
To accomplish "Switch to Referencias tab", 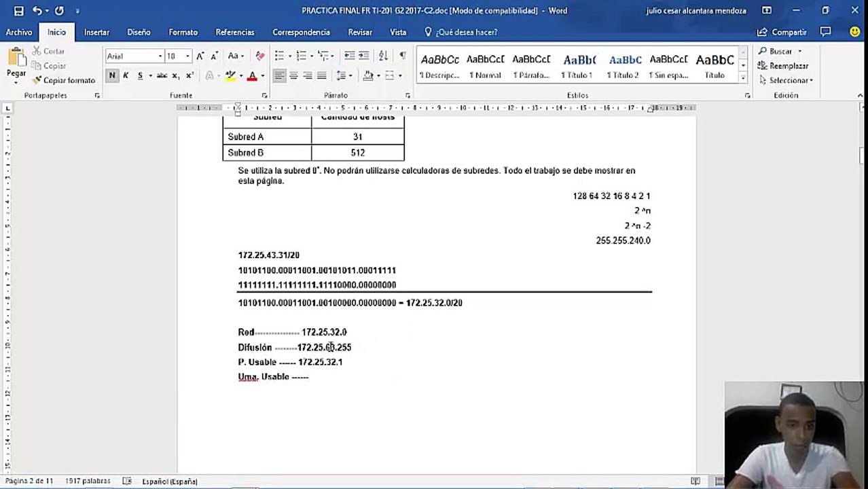I will point(235,32).
